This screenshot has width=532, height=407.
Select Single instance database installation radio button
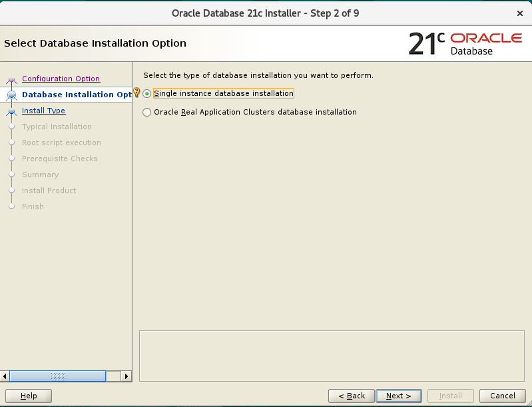click(147, 94)
